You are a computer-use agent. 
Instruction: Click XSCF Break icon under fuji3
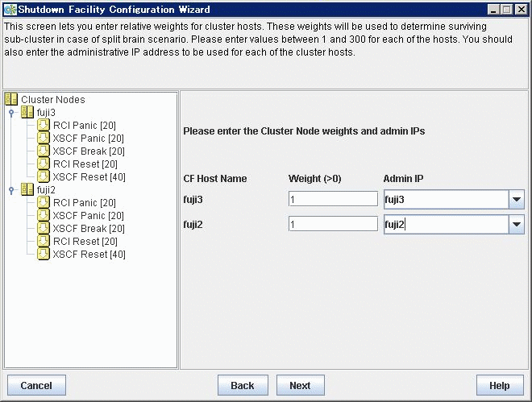coord(43,151)
